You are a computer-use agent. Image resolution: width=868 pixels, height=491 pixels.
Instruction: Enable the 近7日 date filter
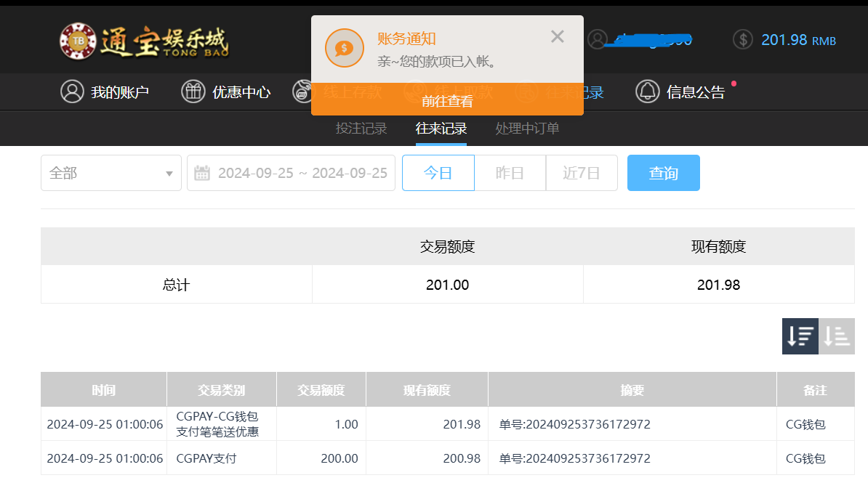point(582,173)
